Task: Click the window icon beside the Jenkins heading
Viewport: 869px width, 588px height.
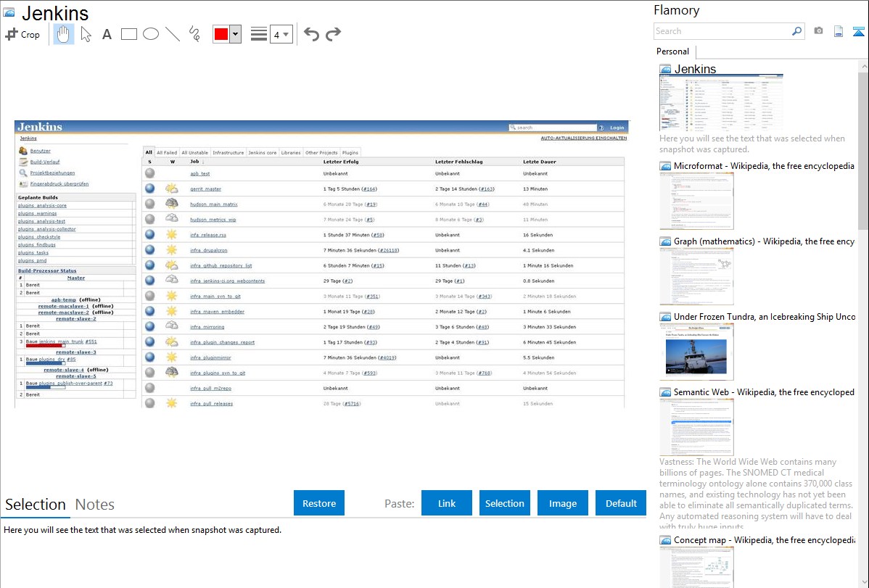Action: point(9,12)
